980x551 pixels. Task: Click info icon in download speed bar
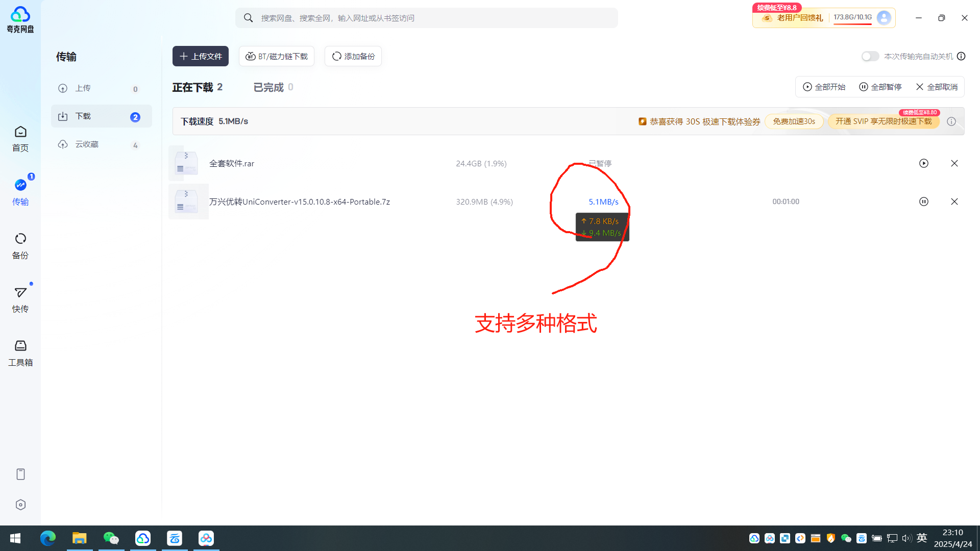coord(951,121)
